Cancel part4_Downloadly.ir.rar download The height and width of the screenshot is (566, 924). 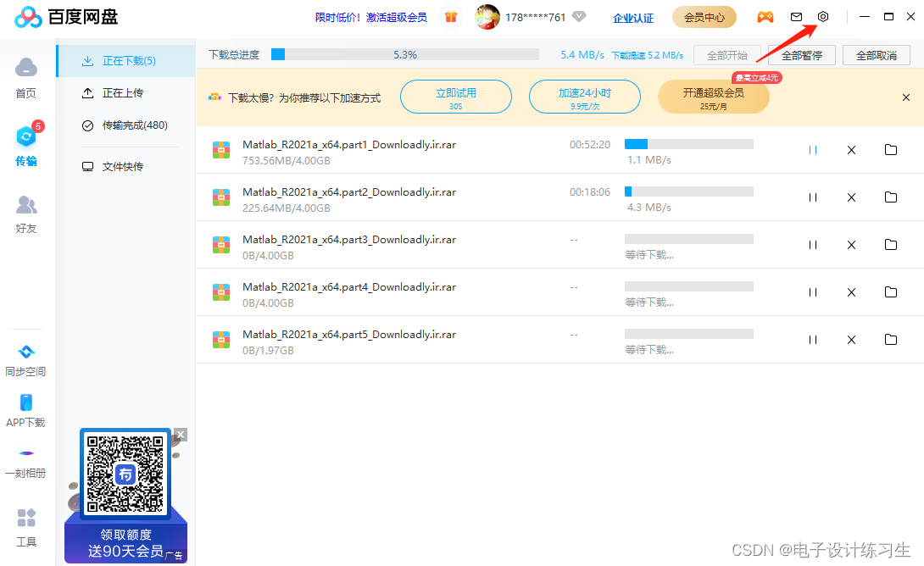tap(851, 292)
